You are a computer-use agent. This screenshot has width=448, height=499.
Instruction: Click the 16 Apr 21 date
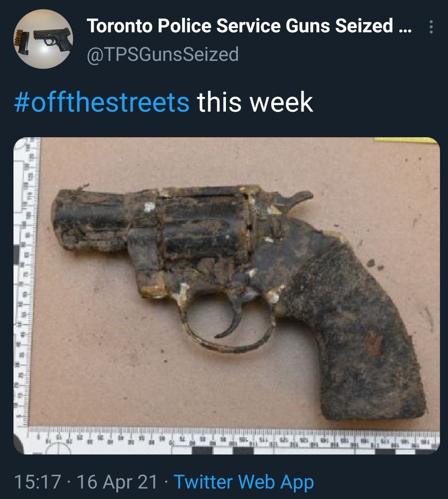(x=117, y=481)
